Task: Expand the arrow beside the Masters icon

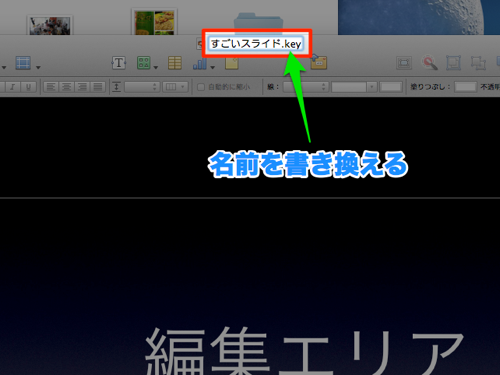Action: click(38, 67)
